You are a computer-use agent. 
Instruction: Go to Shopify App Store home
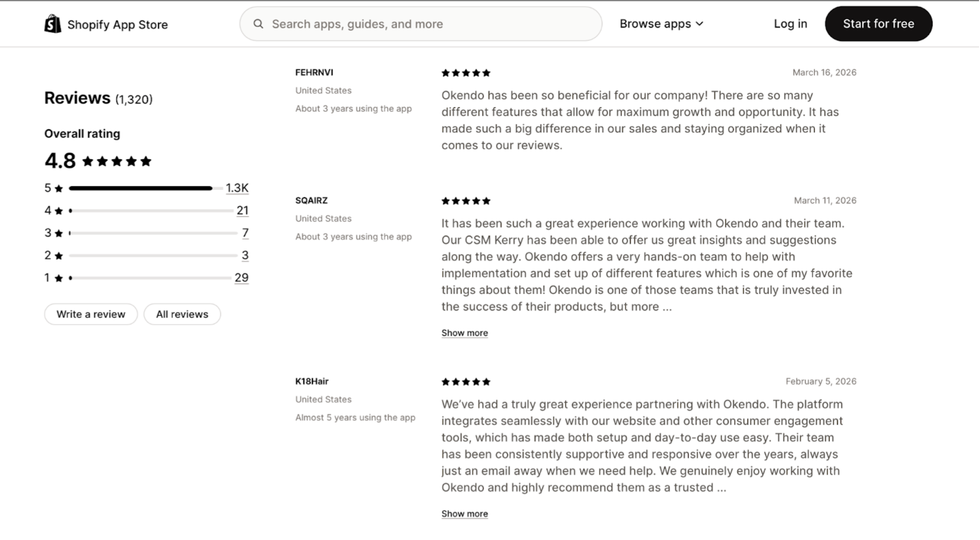[117, 24]
